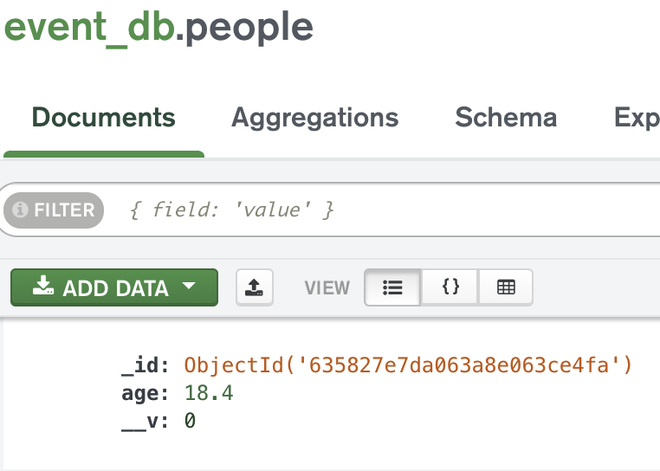Image resolution: width=660 pixels, height=471 pixels.
Task: Click the event_db database link
Action: pos(87,27)
